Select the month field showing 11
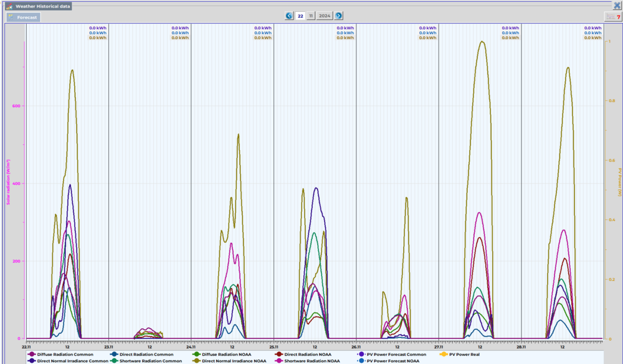 [x=311, y=16]
